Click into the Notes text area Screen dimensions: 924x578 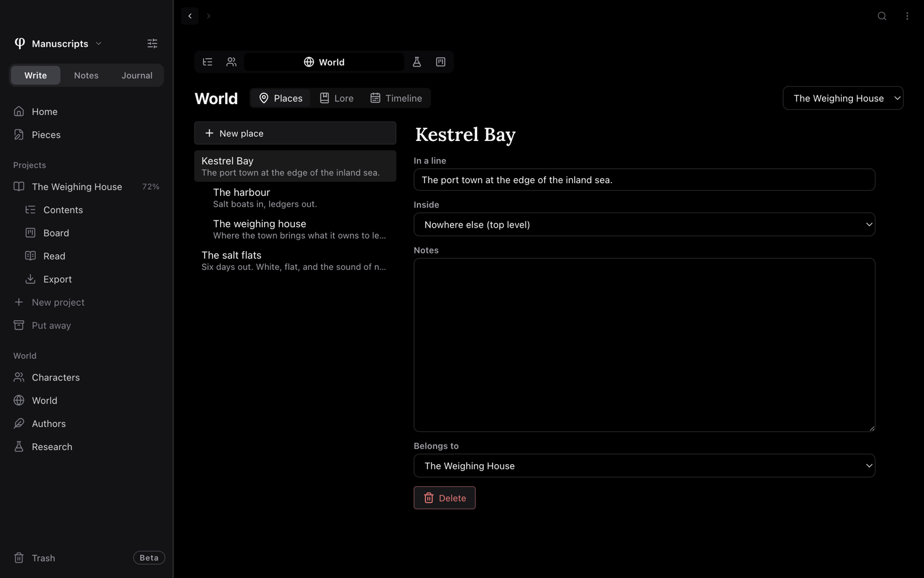click(x=644, y=345)
